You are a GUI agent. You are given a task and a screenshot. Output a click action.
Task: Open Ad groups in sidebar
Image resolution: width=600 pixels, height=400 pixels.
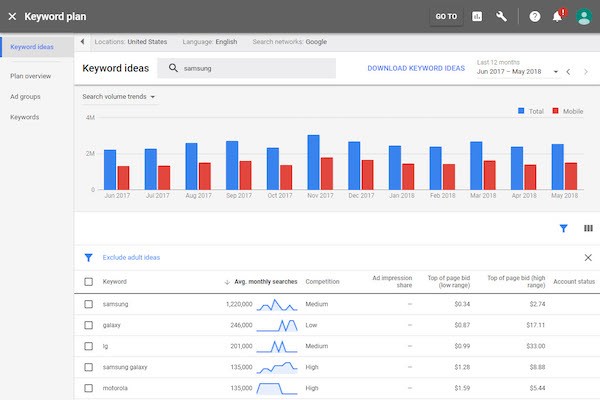[24, 97]
